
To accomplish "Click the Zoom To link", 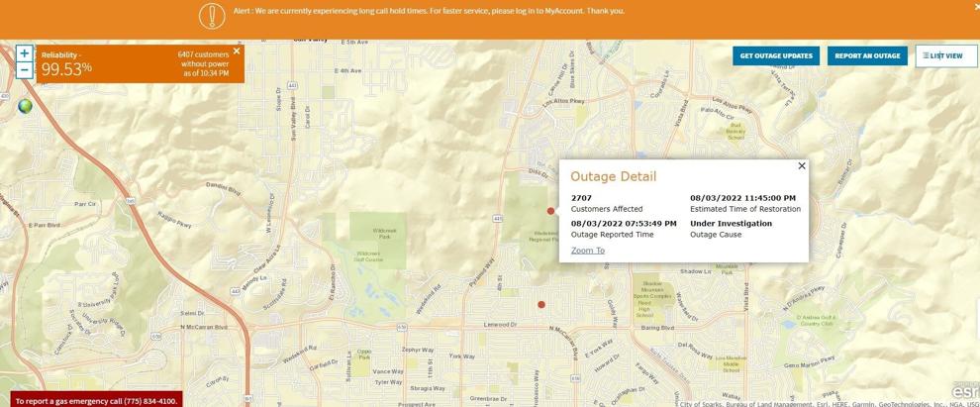I will coord(587,251).
